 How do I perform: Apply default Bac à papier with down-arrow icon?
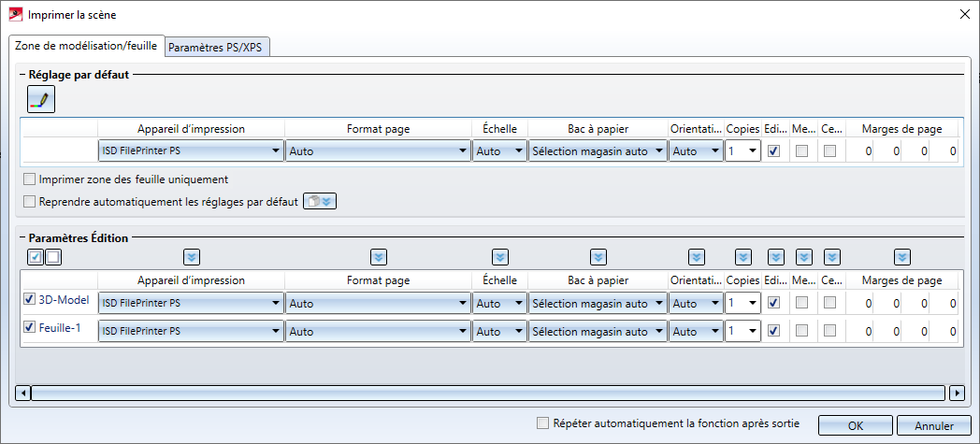[x=598, y=257]
